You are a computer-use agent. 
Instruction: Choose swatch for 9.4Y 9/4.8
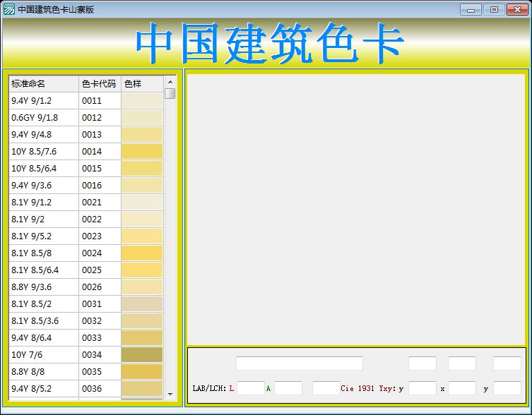click(142, 135)
